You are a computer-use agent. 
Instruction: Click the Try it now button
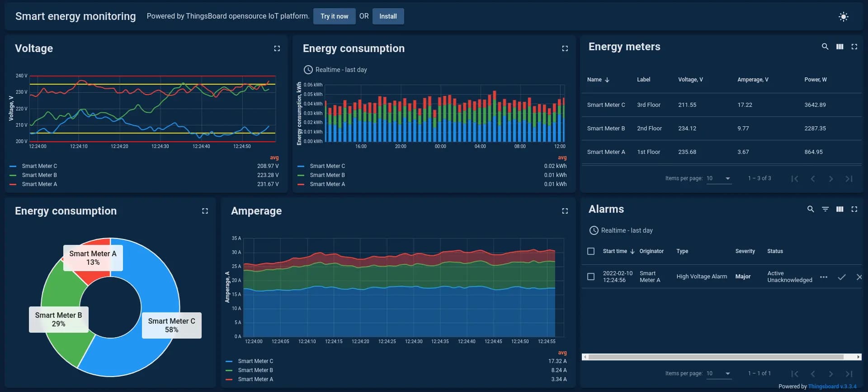point(334,16)
